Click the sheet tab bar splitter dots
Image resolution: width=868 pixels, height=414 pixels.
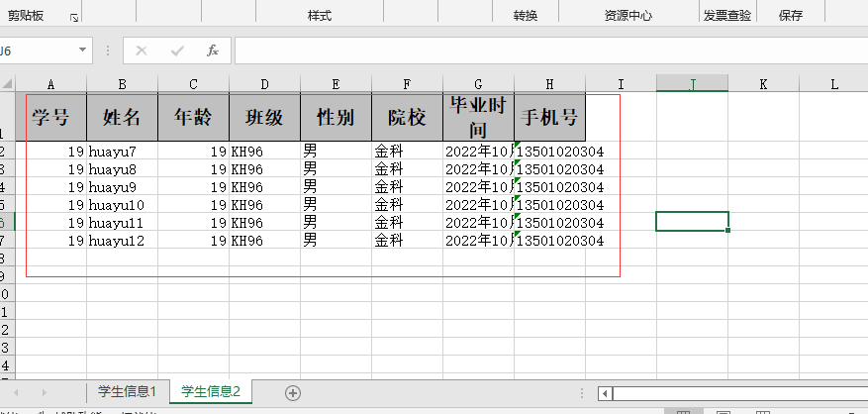[x=582, y=393]
